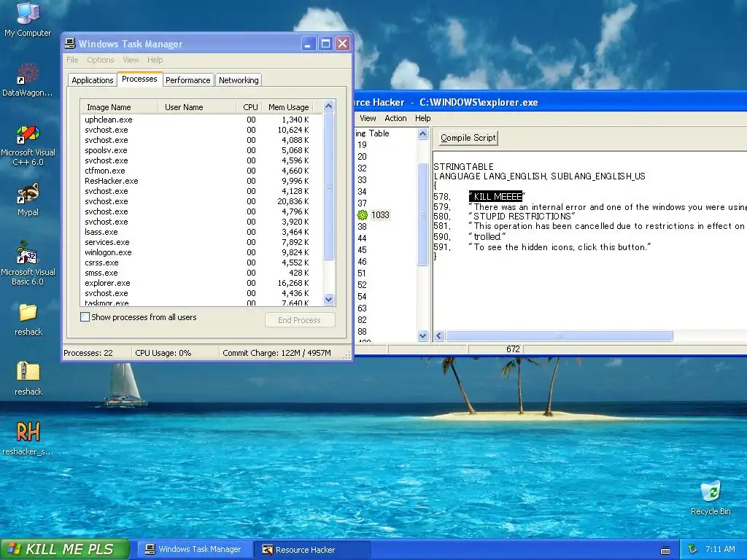
Task: Open the Options menu in Task Manager
Action: [x=101, y=60]
